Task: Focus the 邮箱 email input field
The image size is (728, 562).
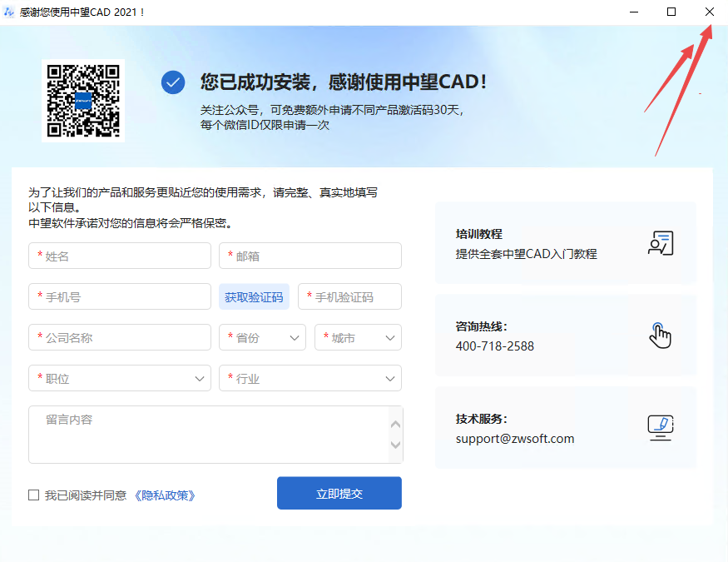Action: (x=310, y=256)
